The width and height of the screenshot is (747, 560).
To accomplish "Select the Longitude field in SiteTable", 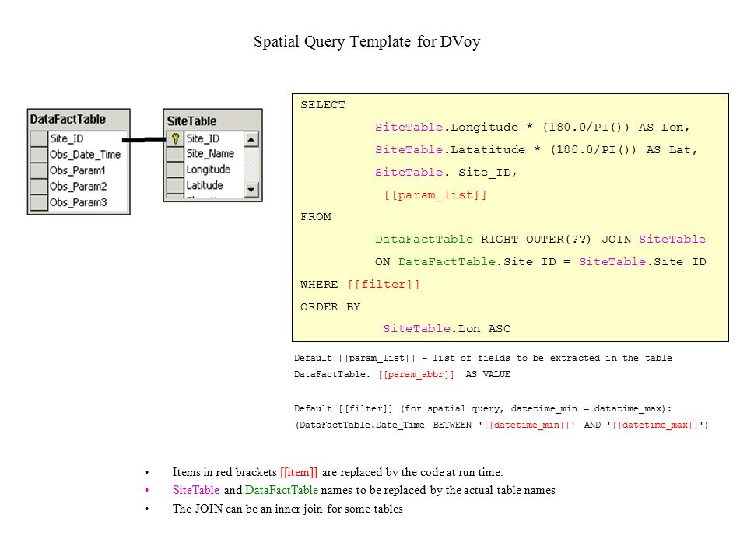I will [x=209, y=170].
